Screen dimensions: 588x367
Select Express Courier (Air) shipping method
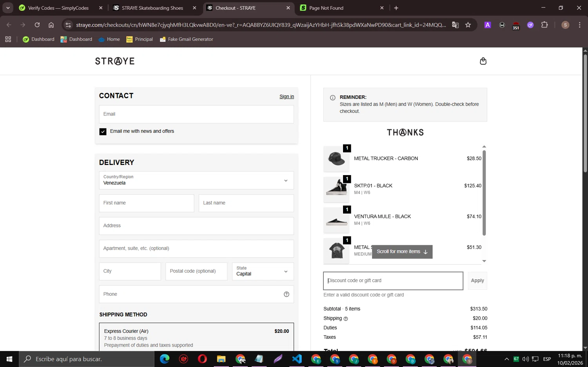pos(196,338)
